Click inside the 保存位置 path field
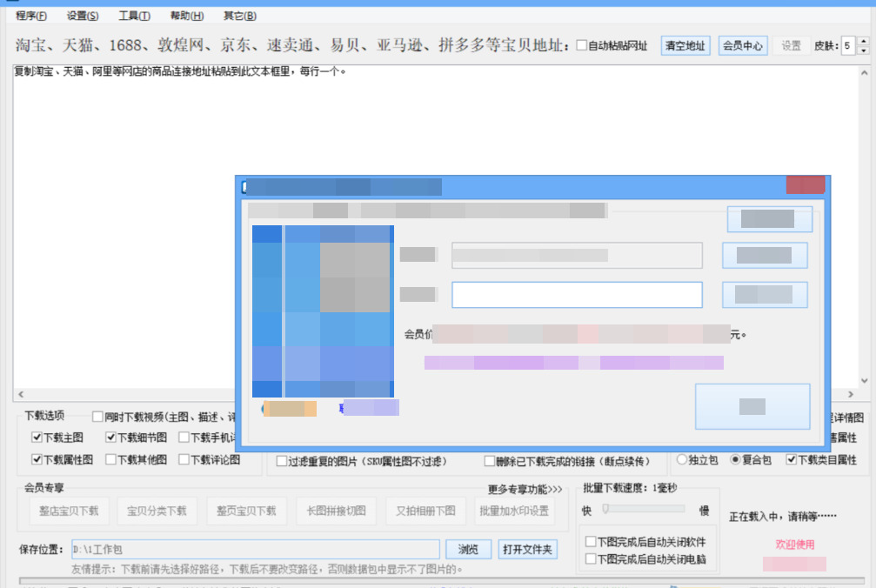The width and height of the screenshot is (876, 588). 255,550
